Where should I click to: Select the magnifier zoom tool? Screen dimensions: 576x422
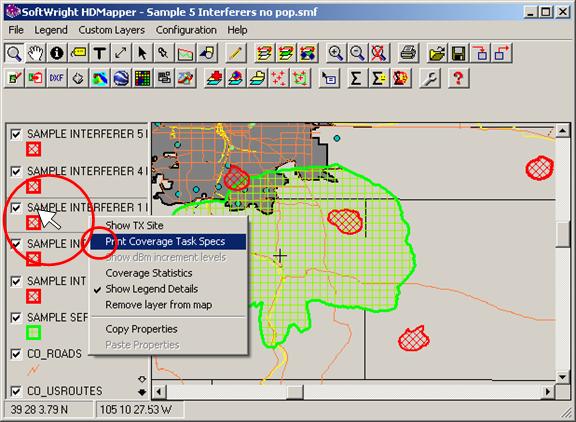pos(14,53)
